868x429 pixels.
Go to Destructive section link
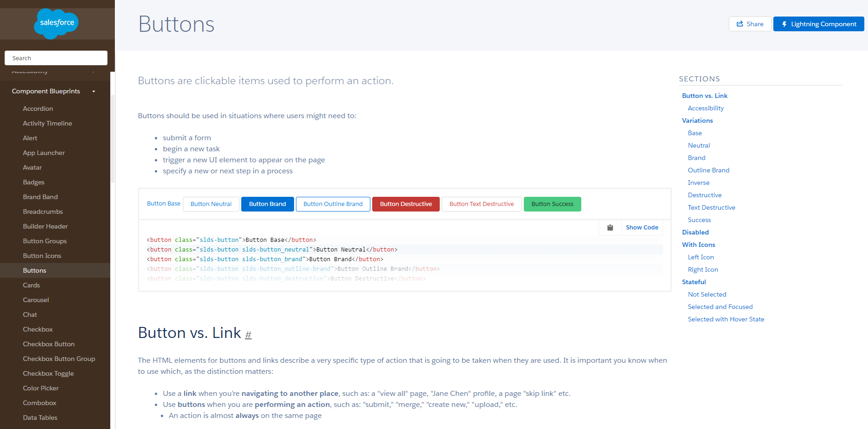tap(704, 195)
